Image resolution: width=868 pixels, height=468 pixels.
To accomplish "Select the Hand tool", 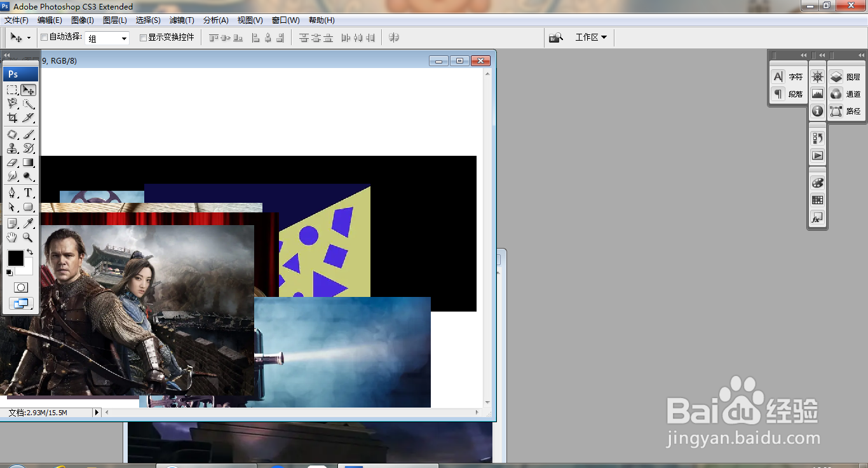I will [12, 237].
